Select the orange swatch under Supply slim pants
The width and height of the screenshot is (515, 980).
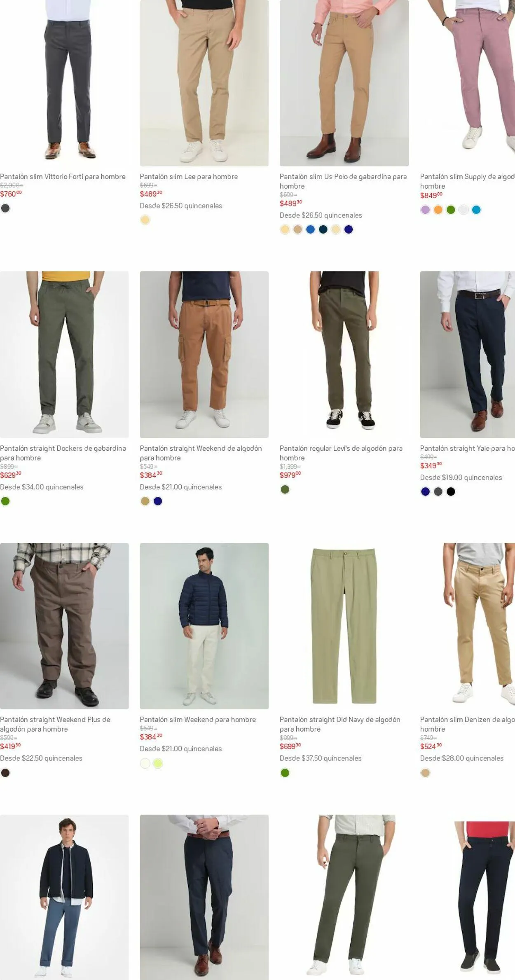(438, 210)
